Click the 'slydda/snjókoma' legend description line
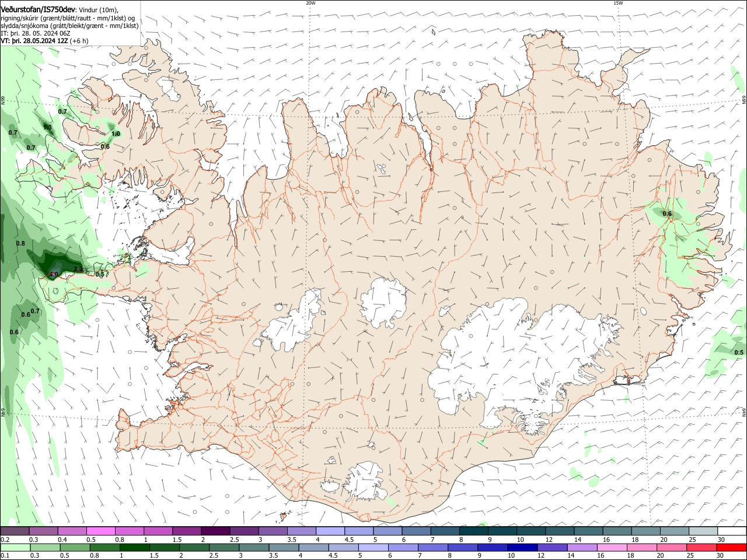The height and width of the screenshot is (560, 747). click(69, 26)
